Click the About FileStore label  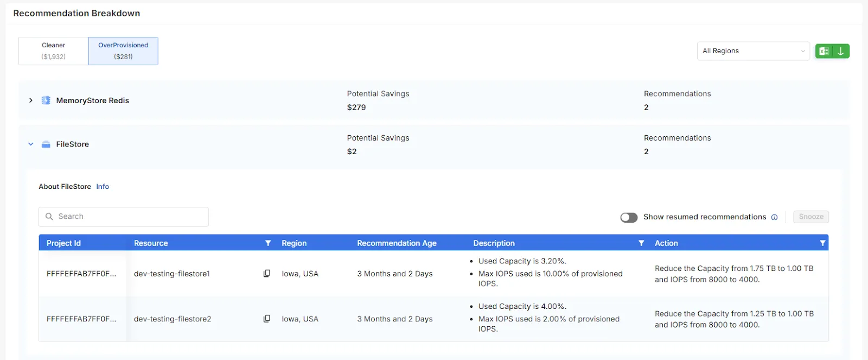[65, 187]
